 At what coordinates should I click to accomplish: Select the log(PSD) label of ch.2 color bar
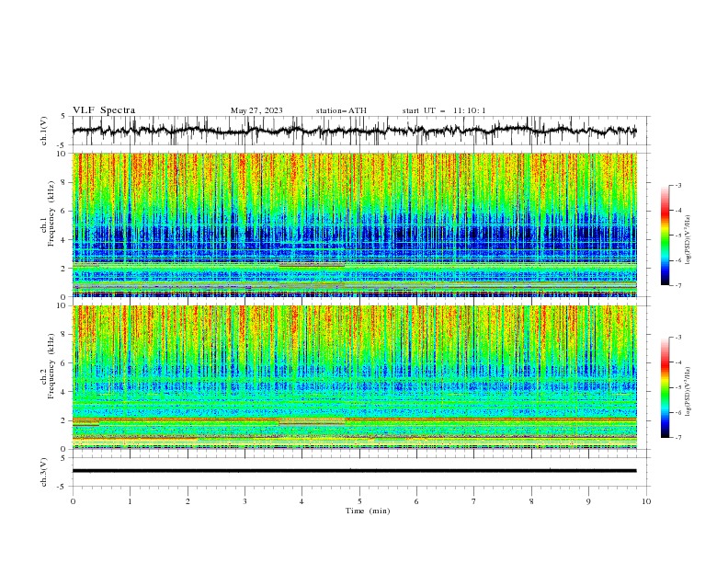click(688, 392)
